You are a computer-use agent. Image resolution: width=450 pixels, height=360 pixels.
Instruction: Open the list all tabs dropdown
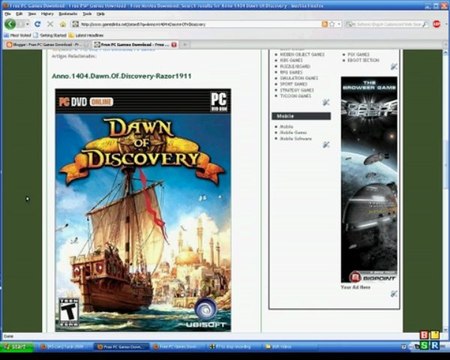pyautogui.click(x=445, y=44)
